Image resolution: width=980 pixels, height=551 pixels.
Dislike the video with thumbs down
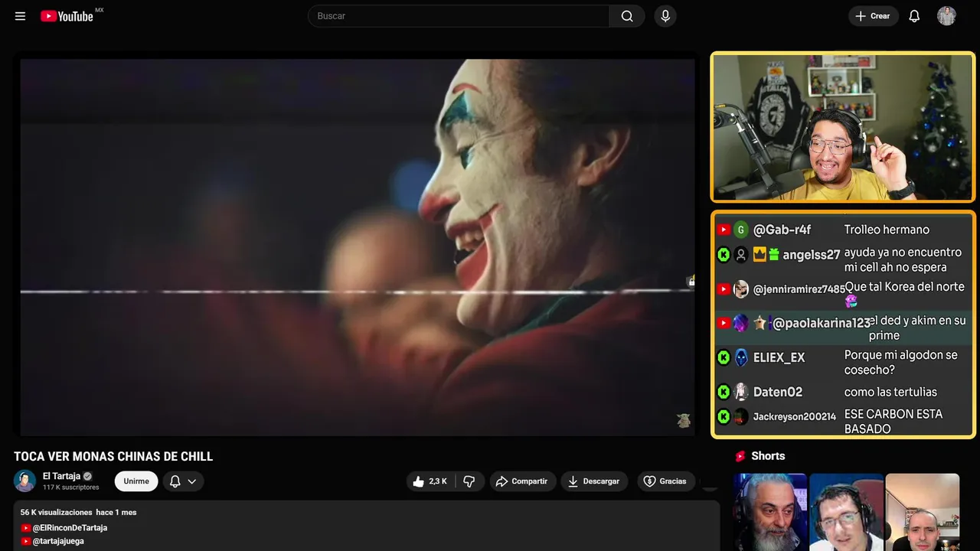[x=469, y=481]
